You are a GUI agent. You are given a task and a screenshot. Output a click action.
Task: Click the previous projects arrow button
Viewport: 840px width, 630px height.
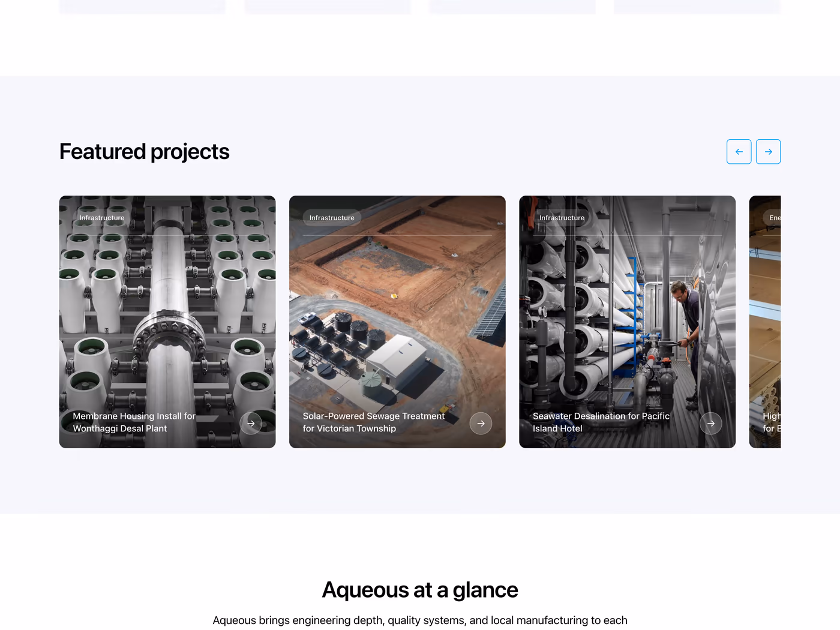click(739, 152)
